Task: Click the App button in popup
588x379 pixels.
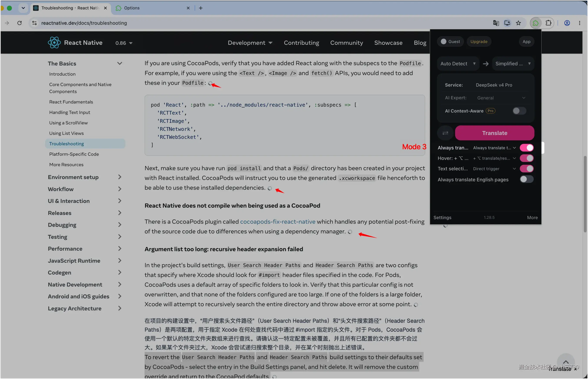Action: 526,42
